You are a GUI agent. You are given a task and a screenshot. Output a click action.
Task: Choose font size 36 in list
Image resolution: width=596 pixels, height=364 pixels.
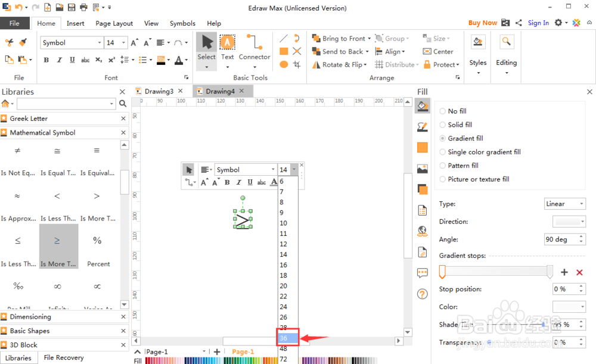coord(288,338)
